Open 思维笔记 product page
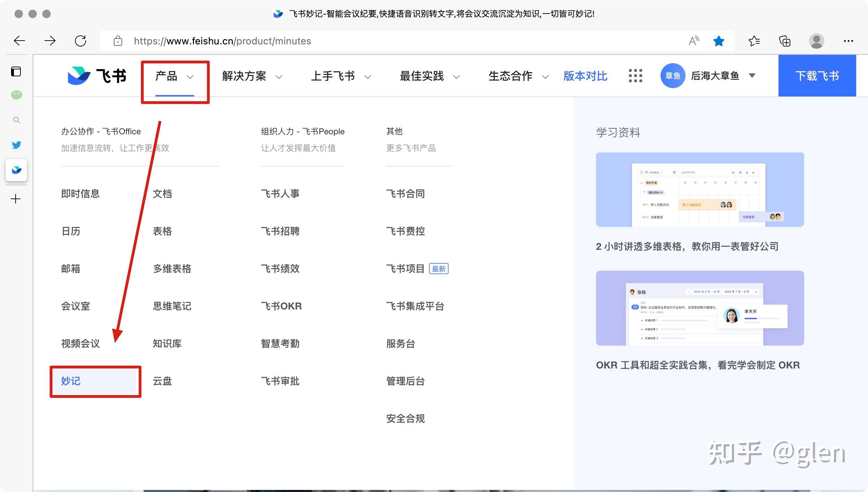 172,306
